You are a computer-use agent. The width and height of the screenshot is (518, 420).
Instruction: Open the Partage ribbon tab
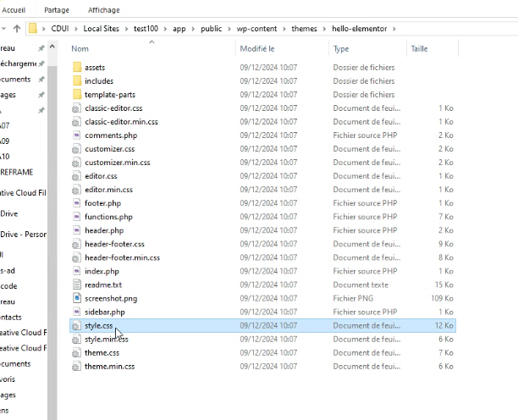pos(57,10)
